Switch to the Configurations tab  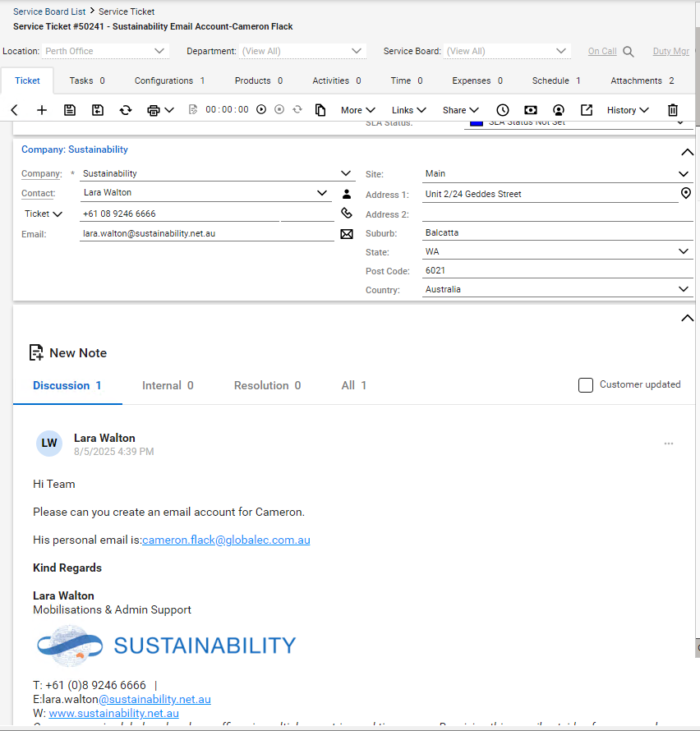(170, 80)
